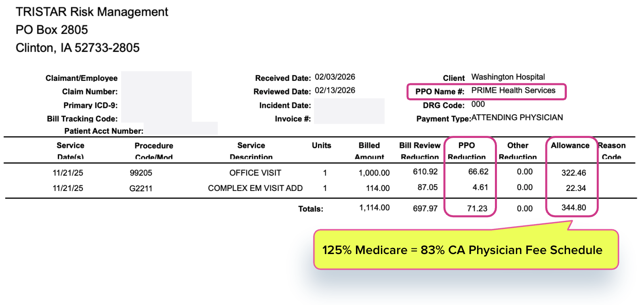Click the COMPLEX EM VISIT ADD description
This screenshot has width=644, height=305.
coord(255,189)
